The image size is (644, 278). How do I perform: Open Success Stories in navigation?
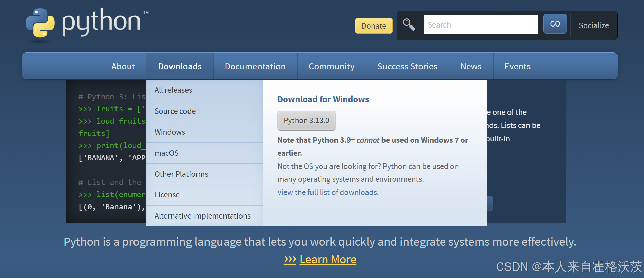[407, 66]
